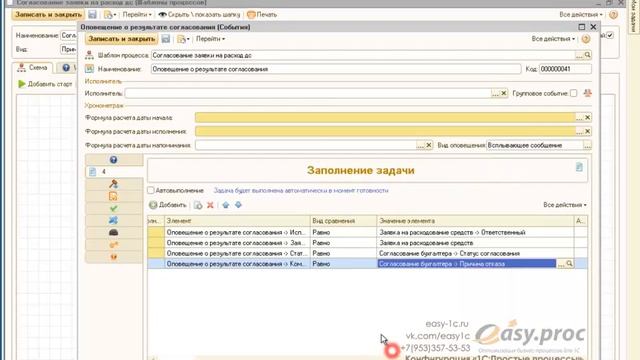This screenshot has height=360, width=640.
Task: Open Все действия in the background process window
Action: (581, 14)
